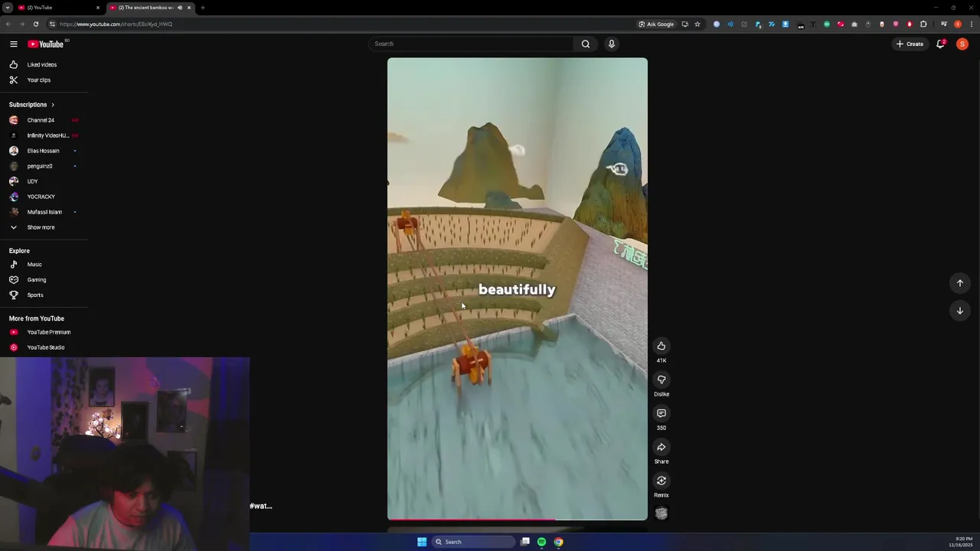Viewport: 980px width, 551px height.
Task: Click the search magnifier button
Action: pyautogui.click(x=586, y=44)
